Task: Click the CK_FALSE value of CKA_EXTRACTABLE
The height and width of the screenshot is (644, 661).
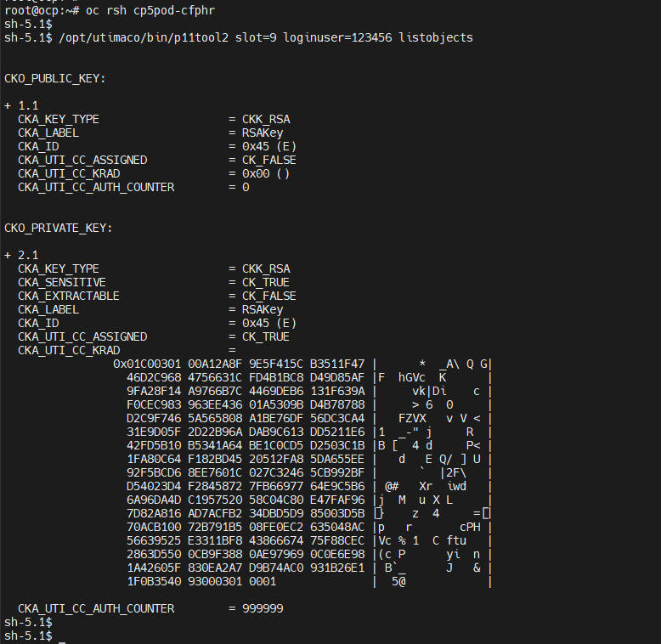Action: click(269, 296)
